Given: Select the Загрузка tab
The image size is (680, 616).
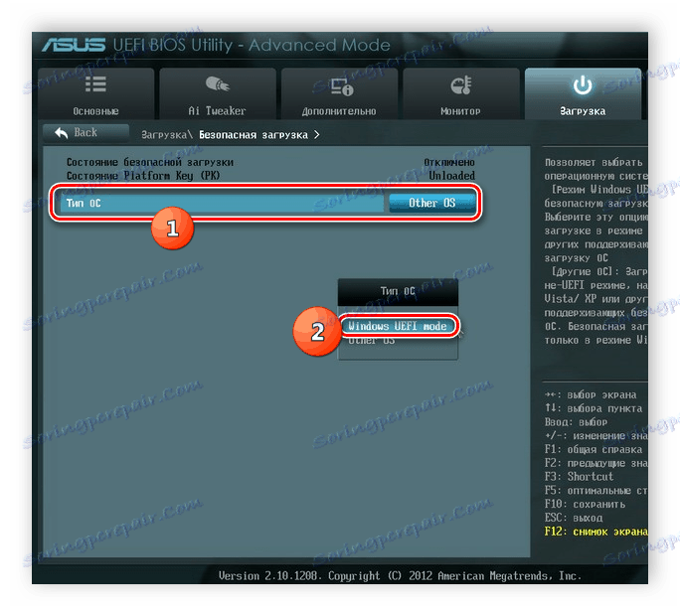Looking at the screenshot, I should pyautogui.click(x=583, y=93).
